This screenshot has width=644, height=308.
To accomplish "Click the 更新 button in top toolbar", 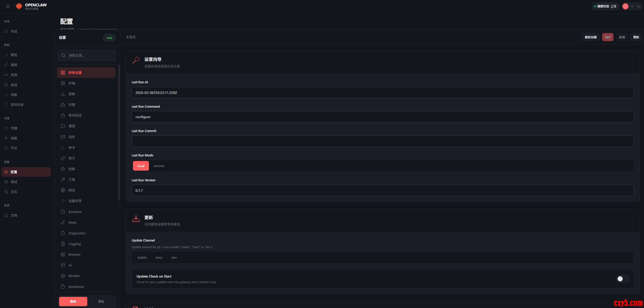I will point(636,37).
